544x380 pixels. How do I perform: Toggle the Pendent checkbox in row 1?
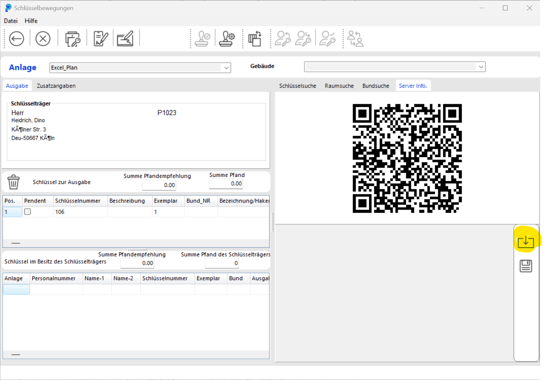(x=27, y=211)
